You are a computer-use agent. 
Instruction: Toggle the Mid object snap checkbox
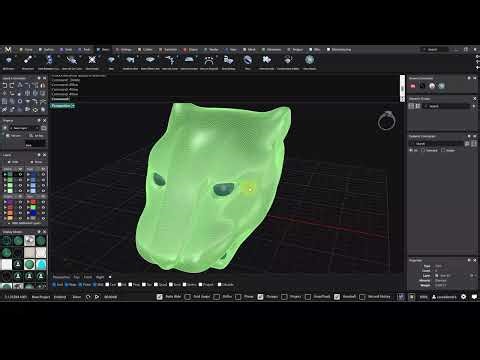click(x=95, y=284)
